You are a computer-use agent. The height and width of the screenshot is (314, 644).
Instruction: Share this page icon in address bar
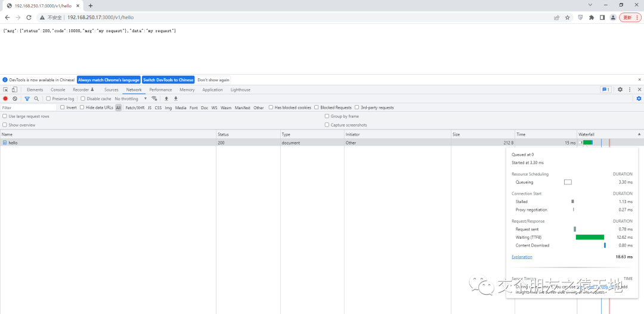(x=556, y=18)
